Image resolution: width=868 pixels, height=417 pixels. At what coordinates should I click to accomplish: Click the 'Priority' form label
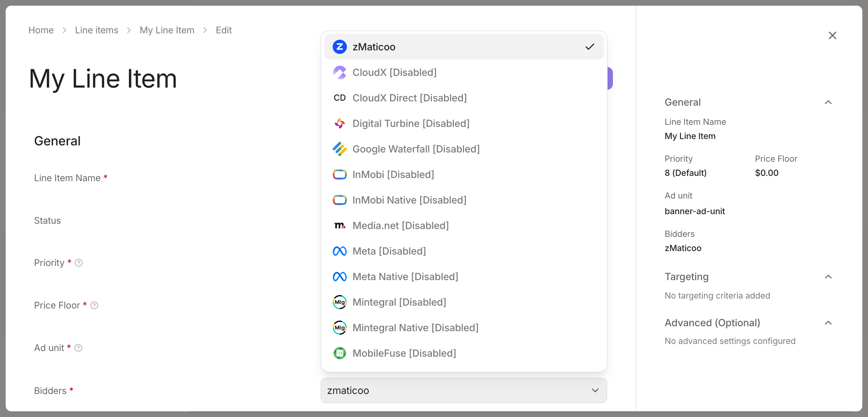point(49,263)
